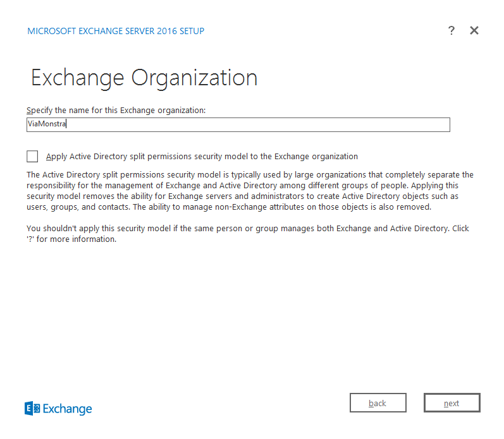Click the 'Exchange Organization' page heading
The height and width of the screenshot is (439, 504).
(x=144, y=78)
